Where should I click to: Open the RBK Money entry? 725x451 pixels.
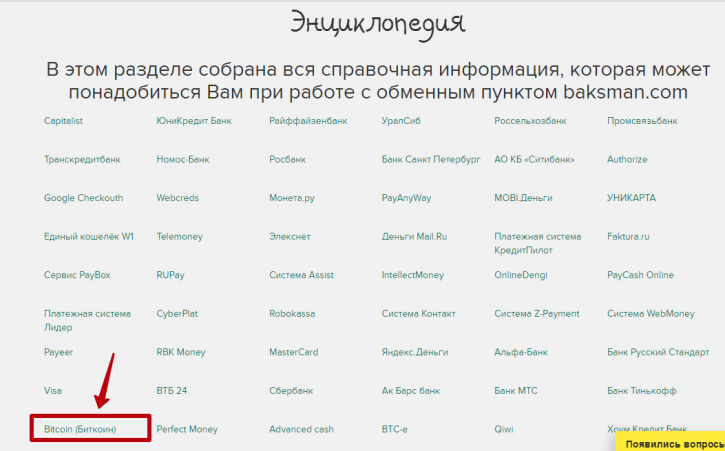click(x=181, y=352)
